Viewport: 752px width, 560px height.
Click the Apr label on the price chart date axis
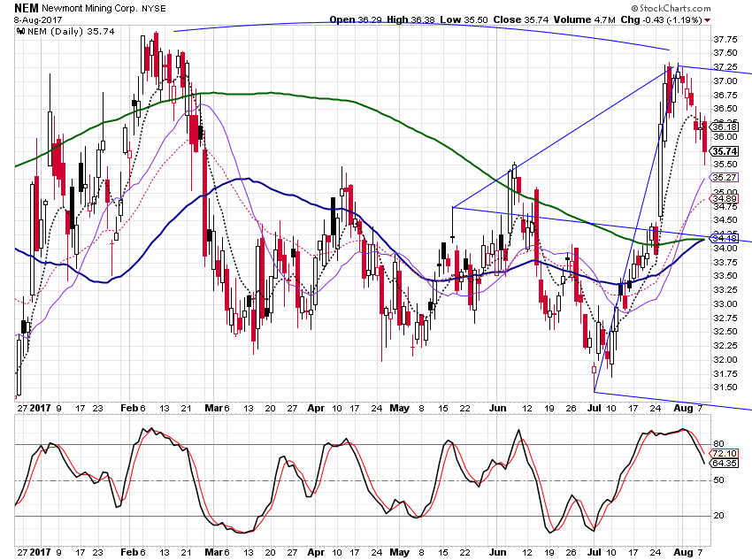[316, 408]
